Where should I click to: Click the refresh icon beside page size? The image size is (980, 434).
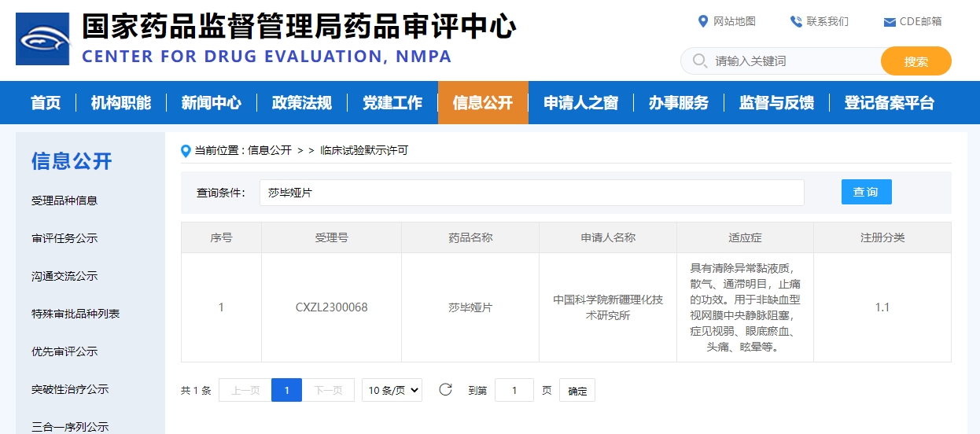click(x=445, y=390)
